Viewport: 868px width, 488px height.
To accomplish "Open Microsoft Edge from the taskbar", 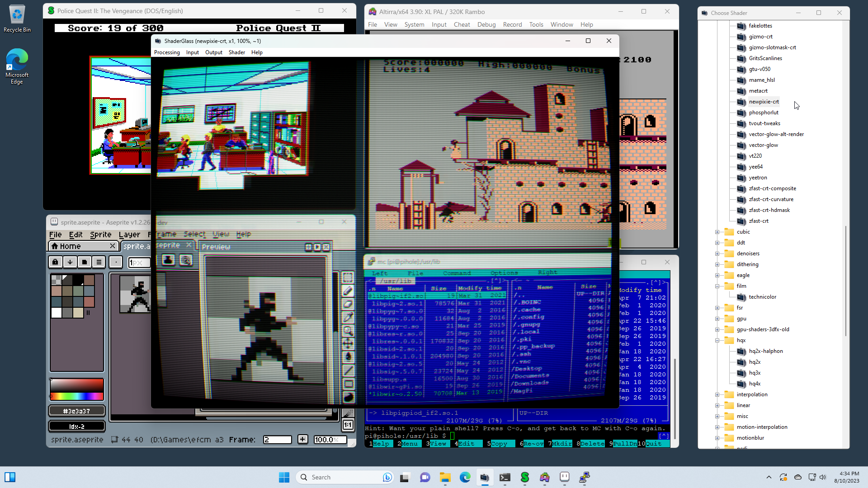I will pyautogui.click(x=465, y=477).
